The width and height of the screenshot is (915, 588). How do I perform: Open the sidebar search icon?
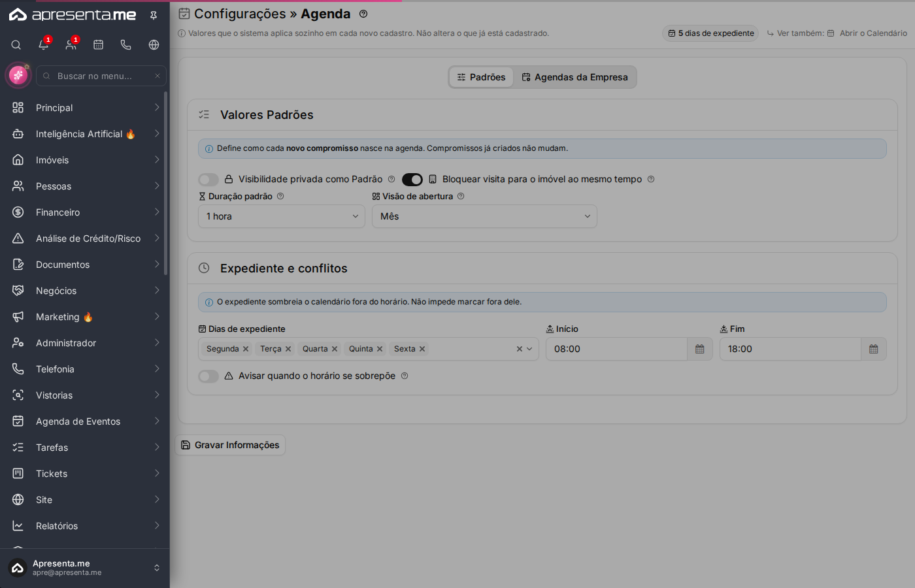pyautogui.click(x=16, y=45)
